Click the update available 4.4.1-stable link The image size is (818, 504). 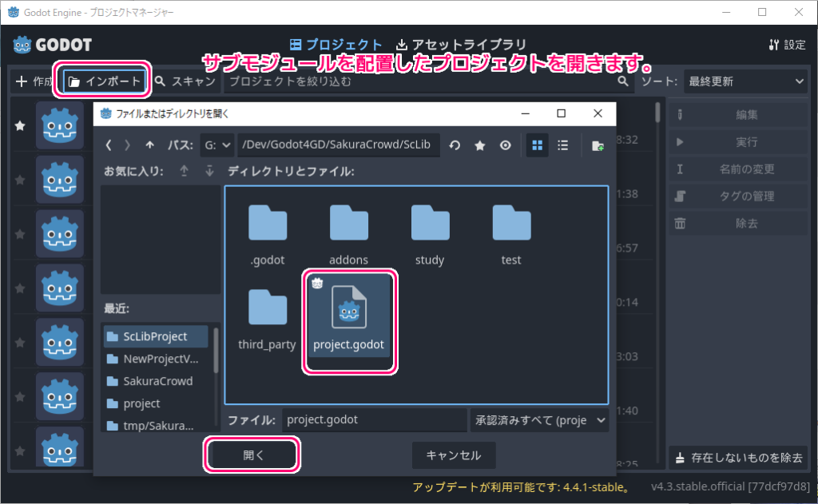521,487
